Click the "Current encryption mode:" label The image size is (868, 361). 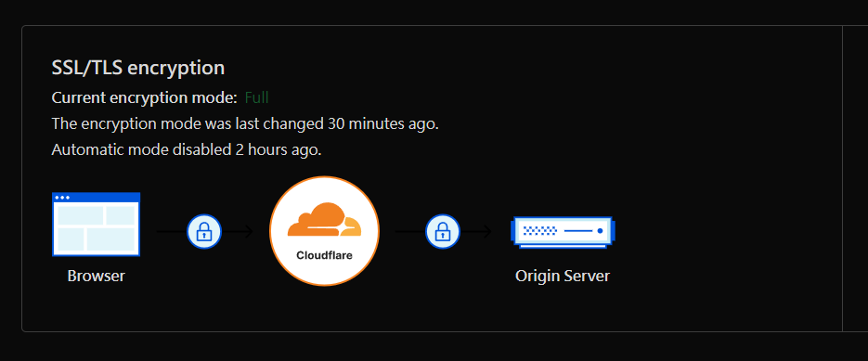click(145, 98)
